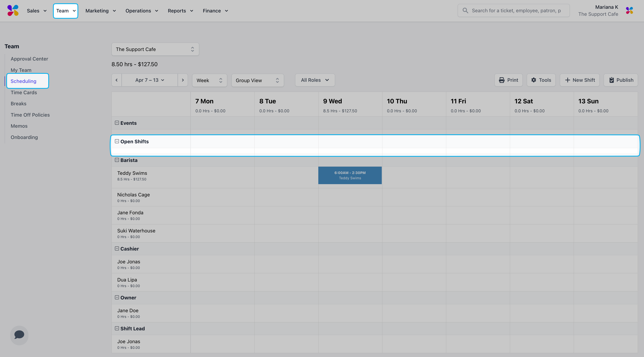Viewport: 644px width, 357px height.
Task: Open the chat bubble support widget
Action: coord(19,335)
